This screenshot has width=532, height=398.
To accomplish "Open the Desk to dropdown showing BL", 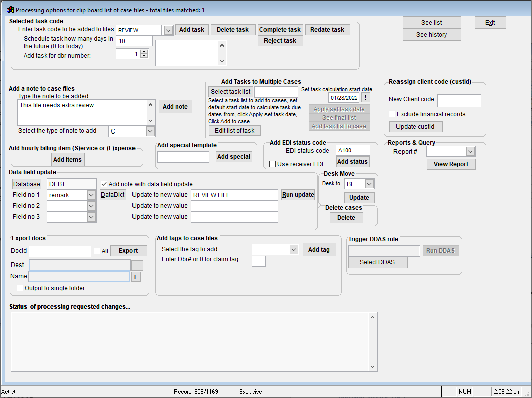I will (x=369, y=184).
